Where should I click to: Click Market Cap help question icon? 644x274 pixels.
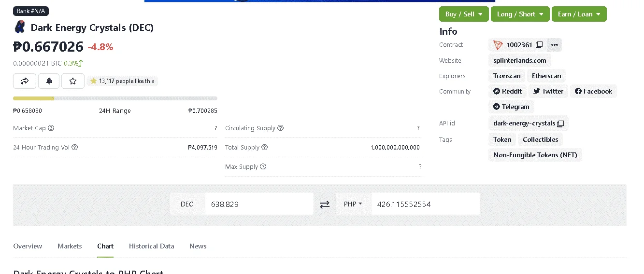point(51,128)
